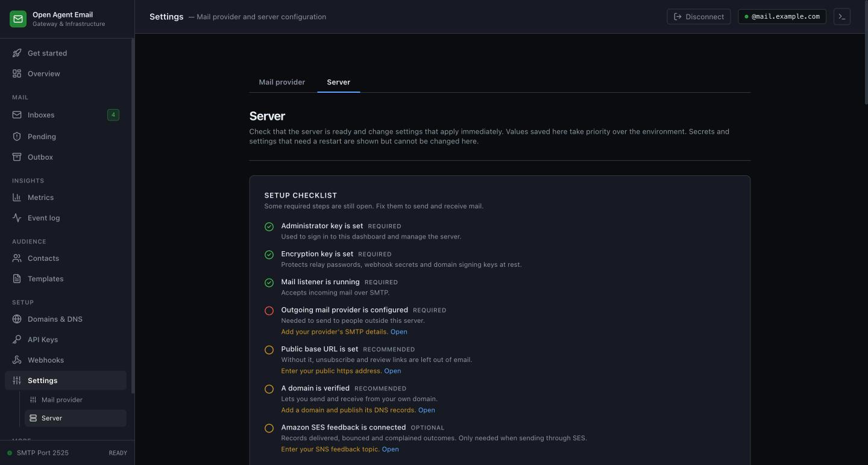
Task: Click the green check beside Mail listener is running
Action: [x=269, y=282]
